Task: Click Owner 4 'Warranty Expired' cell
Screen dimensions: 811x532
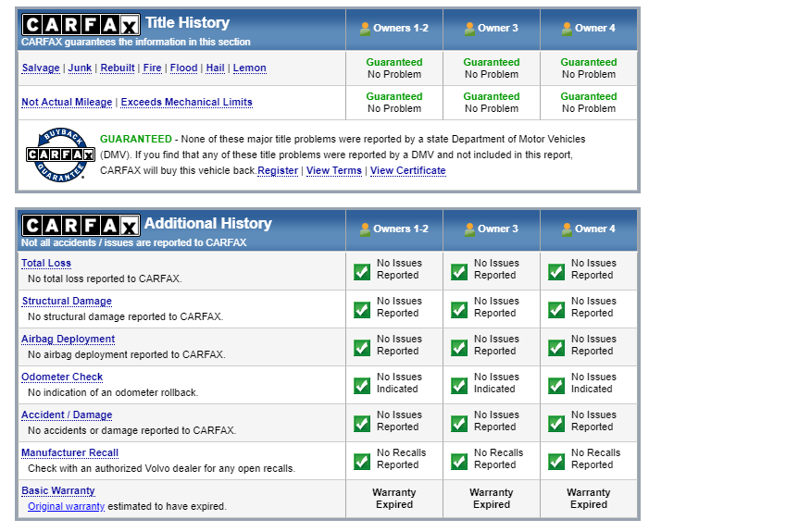Action: tap(589, 499)
